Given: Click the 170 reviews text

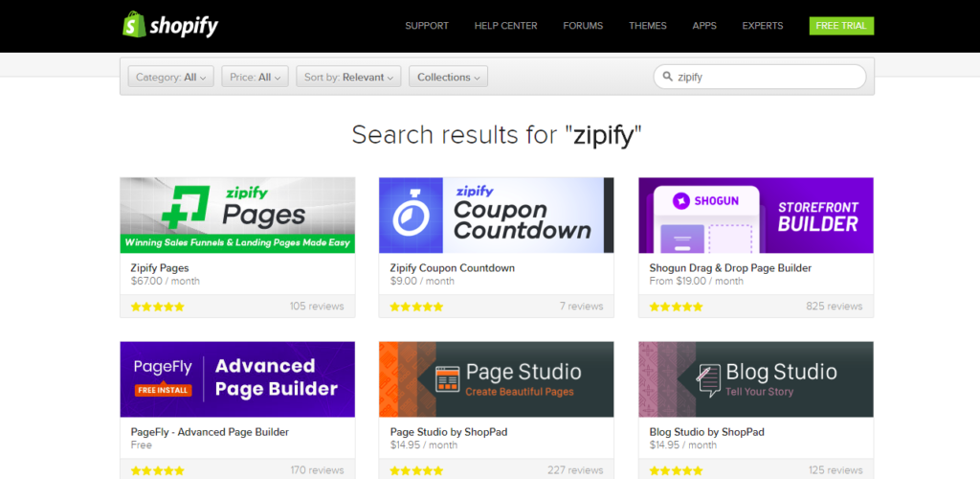Looking at the screenshot, I should coord(317,470).
